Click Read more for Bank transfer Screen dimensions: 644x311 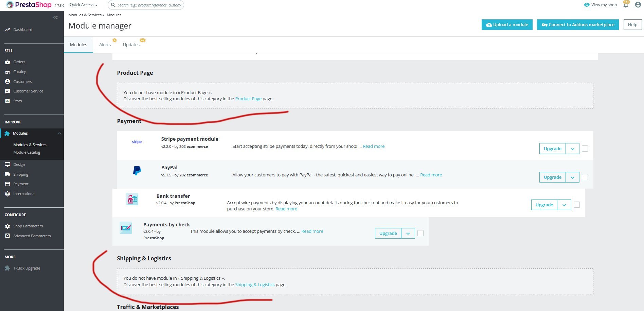click(x=286, y=209)
